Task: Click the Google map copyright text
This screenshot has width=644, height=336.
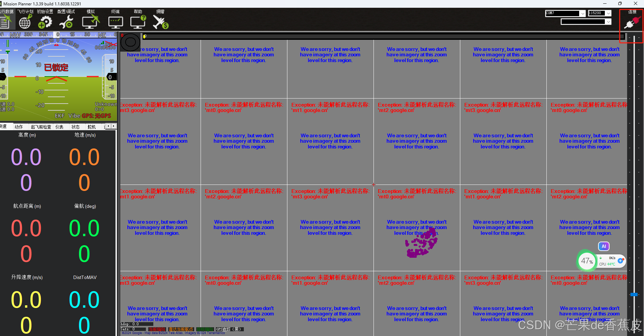Action: pos(173,333)
